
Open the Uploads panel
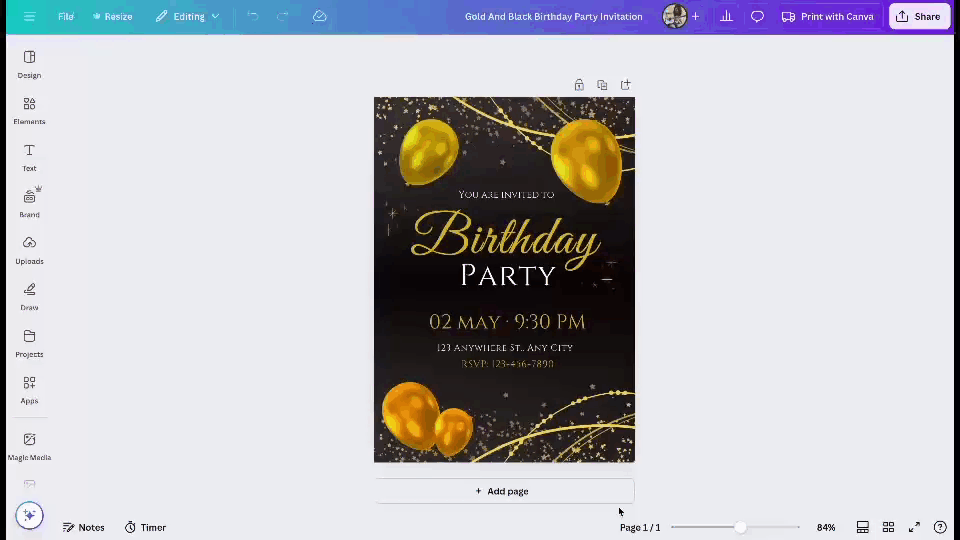click(29, 249)
